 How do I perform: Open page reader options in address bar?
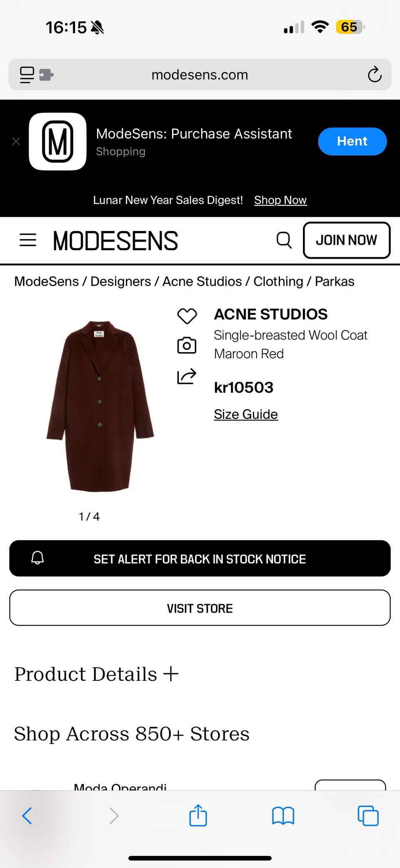click(x=27, y=75)
